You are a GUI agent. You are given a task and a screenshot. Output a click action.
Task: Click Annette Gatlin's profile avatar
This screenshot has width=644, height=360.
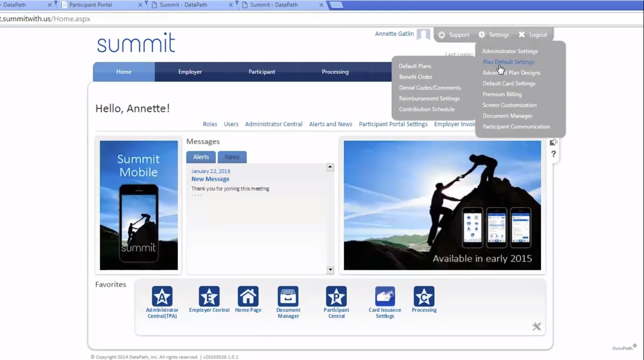[423, 35]
